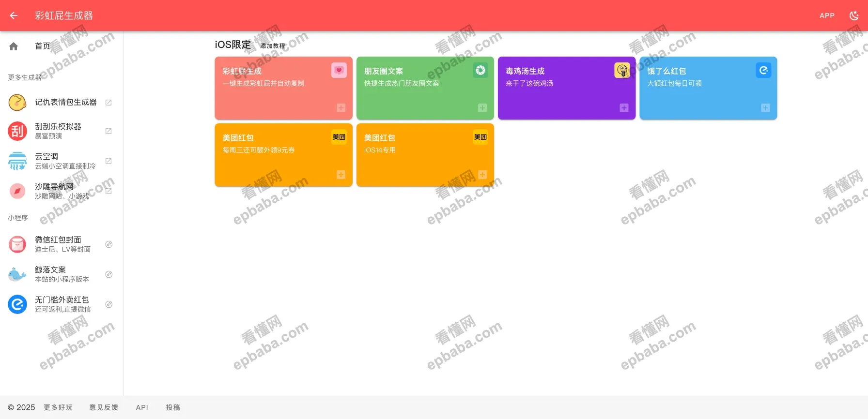Open API footer link
868x419 pixels.
[x=142, y=407]
